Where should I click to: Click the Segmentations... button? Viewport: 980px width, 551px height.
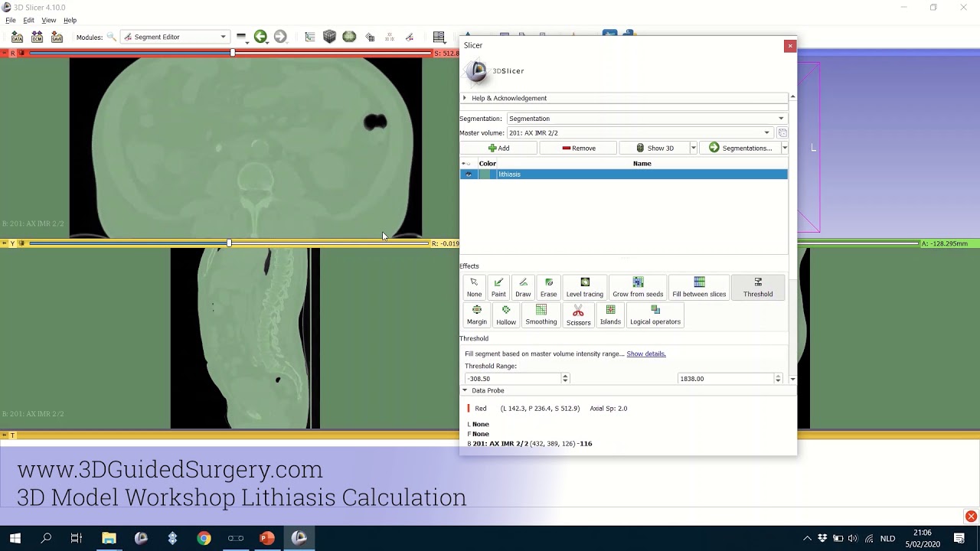pyautogui.click(x=740, y=148)
